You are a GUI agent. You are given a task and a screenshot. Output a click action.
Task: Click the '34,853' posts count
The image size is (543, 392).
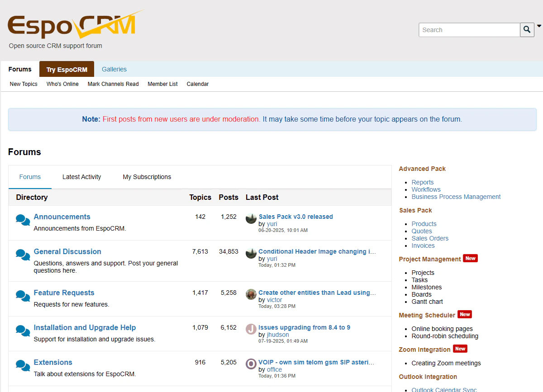pos(229,251)
